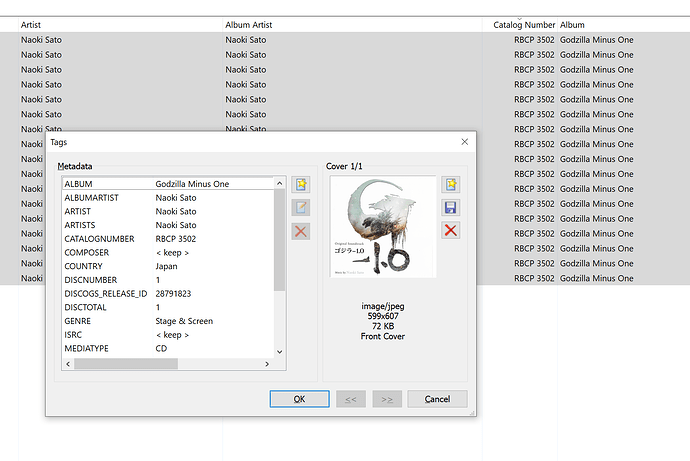This screenshot has width=690, height=461.
Task: Click the 599x607 cover dimensions text
Action: coord(383,316)
